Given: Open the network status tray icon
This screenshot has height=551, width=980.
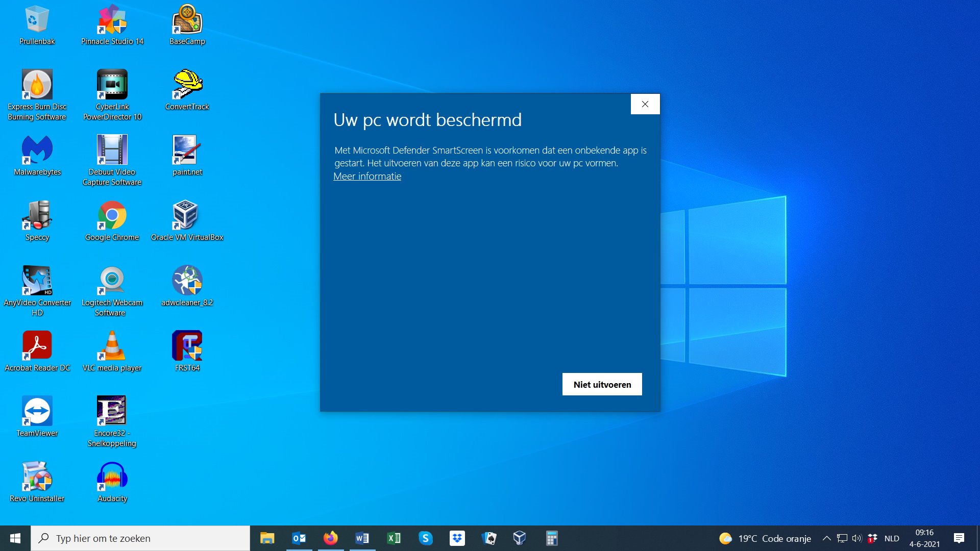Looking at the screenshot, I should coord(842,538).
